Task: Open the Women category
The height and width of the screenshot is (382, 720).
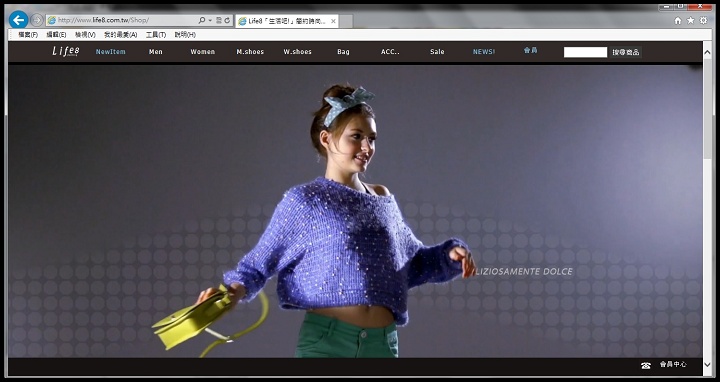Action: pos(202,52)
